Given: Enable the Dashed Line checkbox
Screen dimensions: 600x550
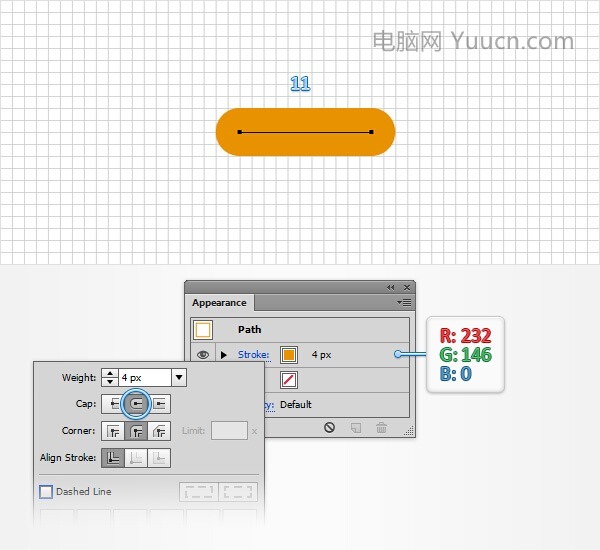Looking at the screenshot, I should [46, 491].
